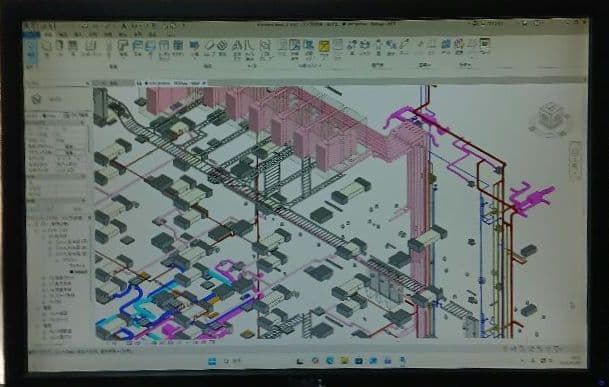
Task: Open Microsoft Edge from the taskbar
Action: 330,361
